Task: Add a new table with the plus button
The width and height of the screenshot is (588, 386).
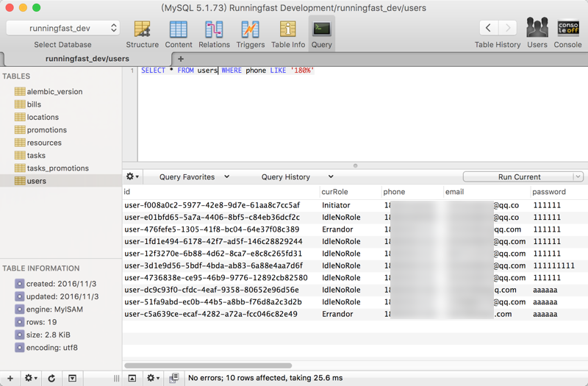Action: tap(10, 378)
